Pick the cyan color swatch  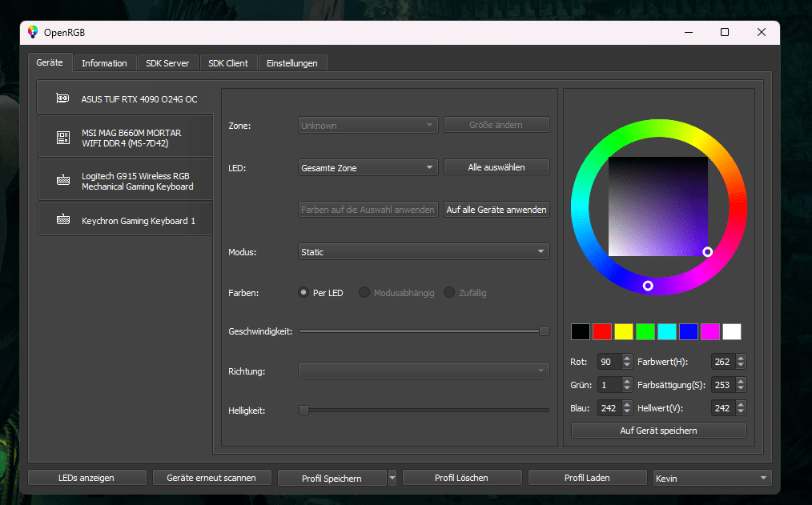click(x=667, y=331)
